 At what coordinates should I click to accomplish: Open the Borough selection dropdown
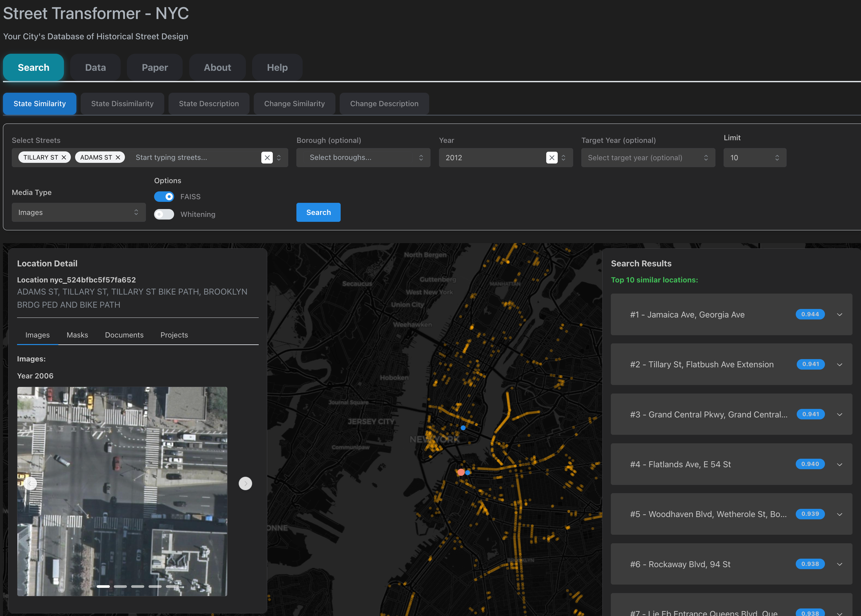pos(363,158)
